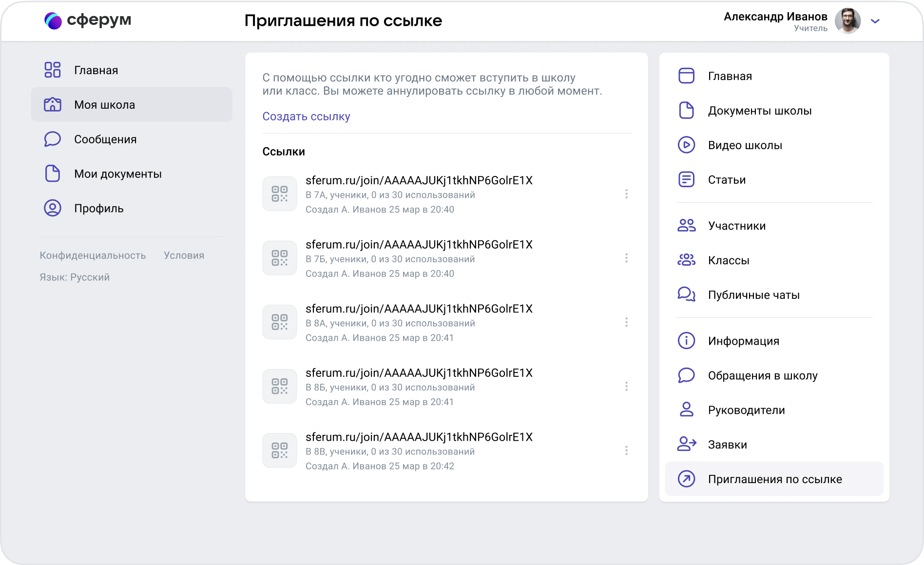Click the join link for class 8А
Image resolution: width=924 pixels, height=565 pixels.
pyautogui.click(x=419, y=309)
